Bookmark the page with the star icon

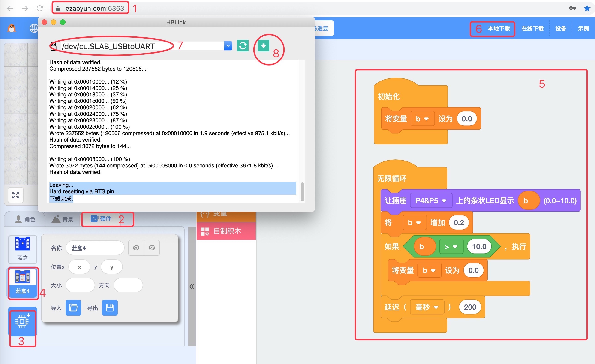coord(587,9)
